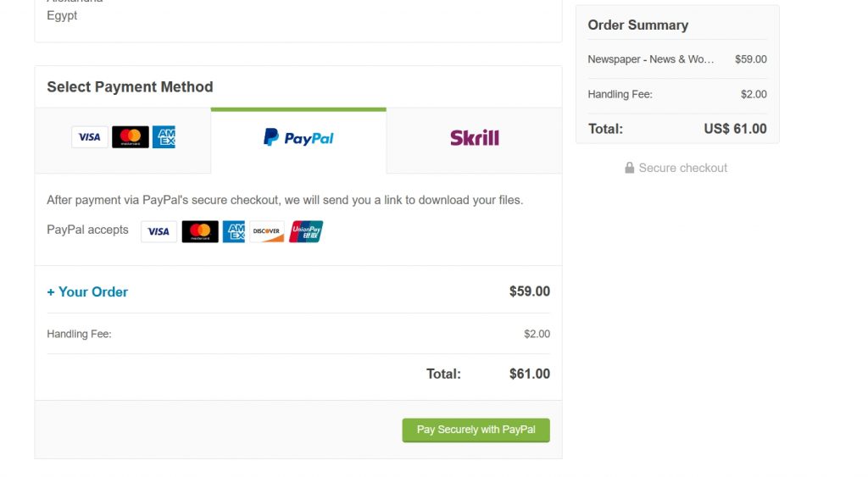Click the plus sign beside Your Order

coord(51,292)
